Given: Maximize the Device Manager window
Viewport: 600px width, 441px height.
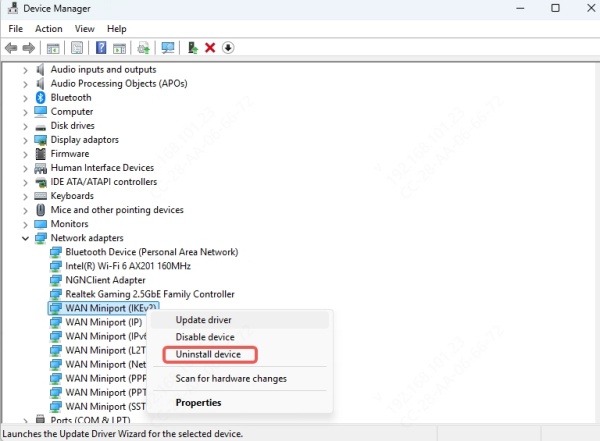Looking at the screenshot, I should 555,8.
